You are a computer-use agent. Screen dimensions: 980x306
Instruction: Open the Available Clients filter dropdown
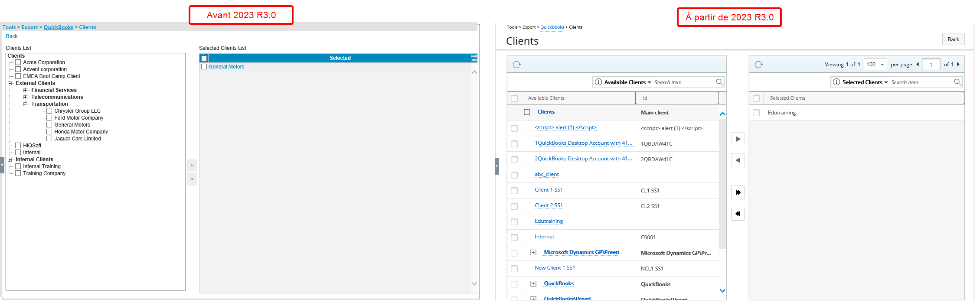pos(627,82)
